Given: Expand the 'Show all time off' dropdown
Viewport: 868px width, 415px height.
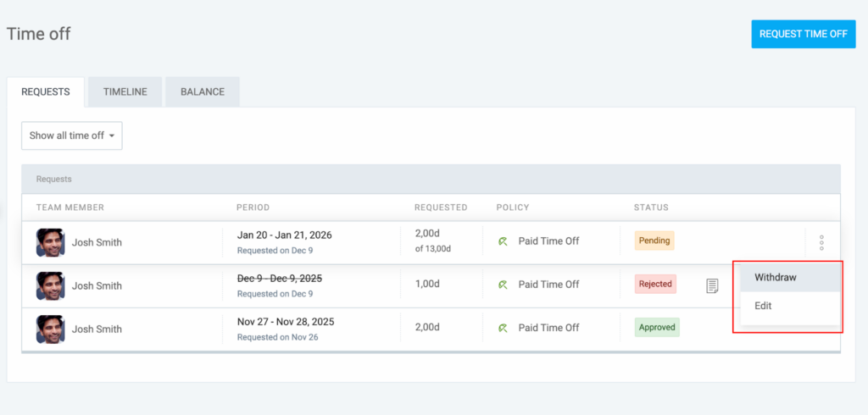Looking at the screenshot, I should tap(72, 136).
